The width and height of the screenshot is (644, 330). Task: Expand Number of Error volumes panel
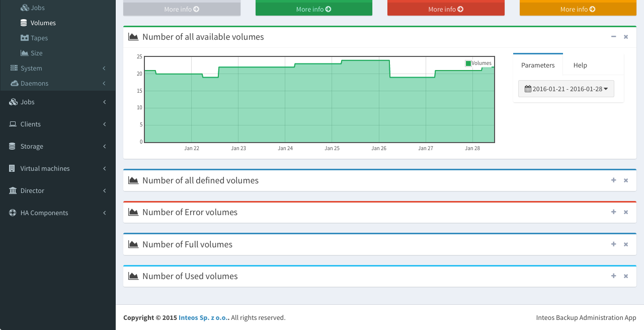(x=613, y=212)
